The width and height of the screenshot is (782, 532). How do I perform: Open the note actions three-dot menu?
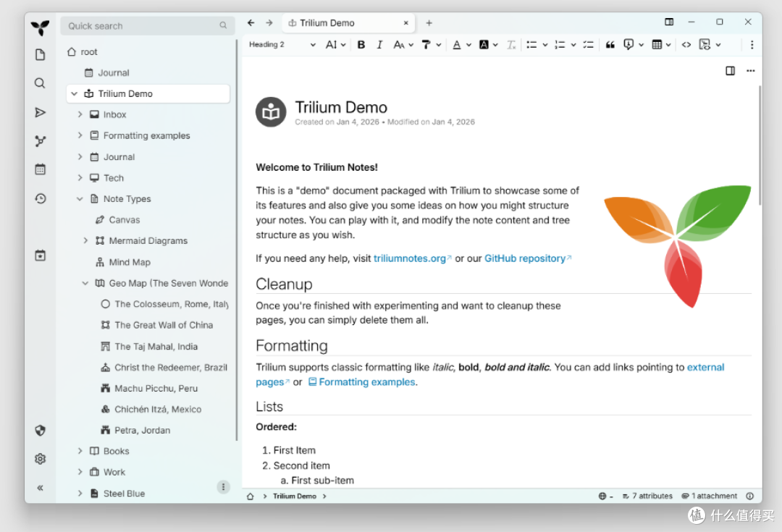point(751,71)
